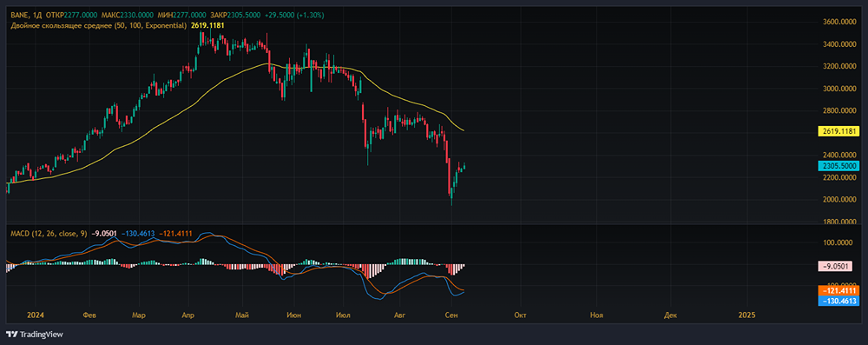Click -121.4111 in the MACD legend
The width and height of the screenshot is (868, 345).
tap(175, 234)
